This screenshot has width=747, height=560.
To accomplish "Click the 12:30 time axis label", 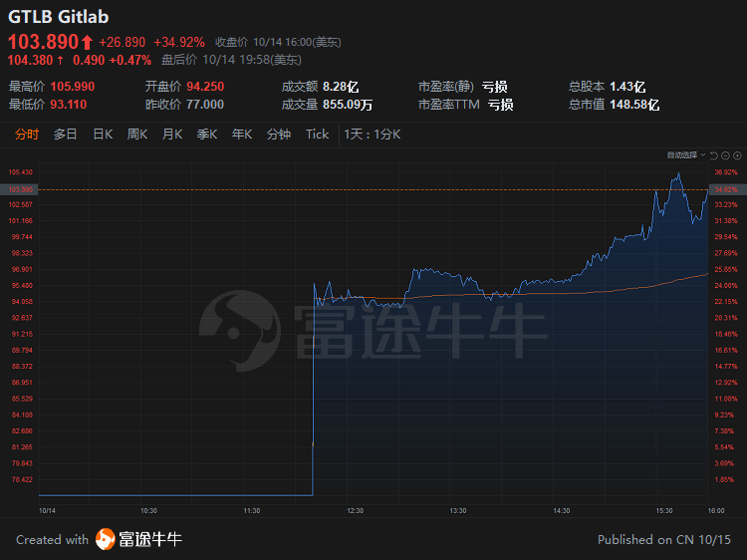I will pyautogui.click(x=355, y=510).
